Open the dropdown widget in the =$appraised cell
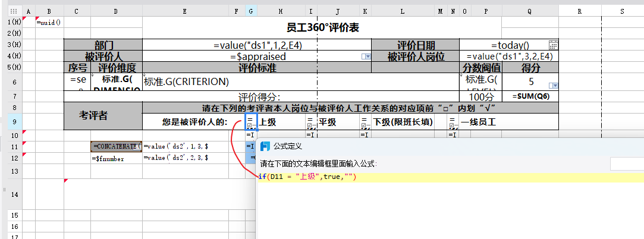The image size is (644, 239). click(366, 56)
